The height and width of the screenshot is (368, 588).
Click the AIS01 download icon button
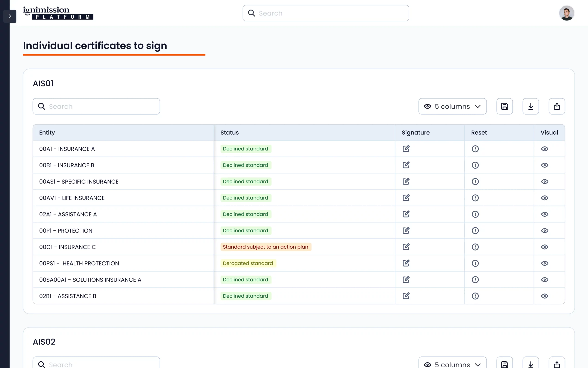pyautogui.click(x=531, y=106)
